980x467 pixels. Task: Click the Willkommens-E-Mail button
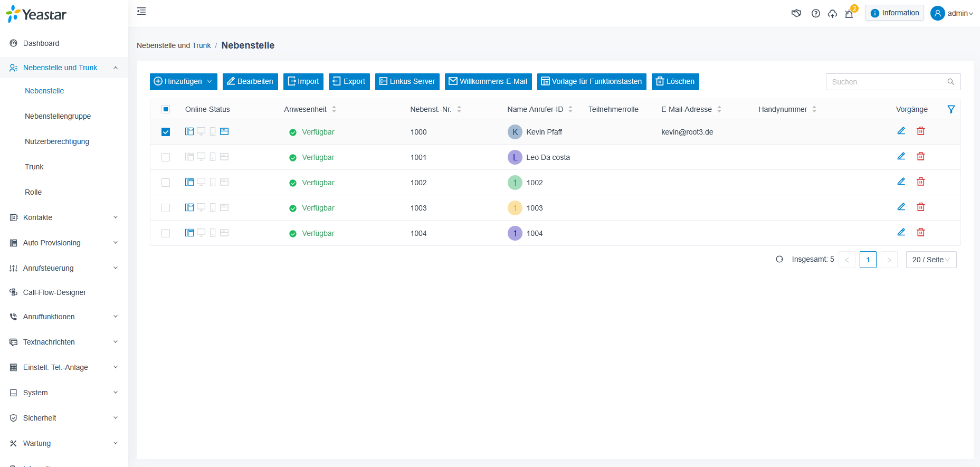point(488,81)
